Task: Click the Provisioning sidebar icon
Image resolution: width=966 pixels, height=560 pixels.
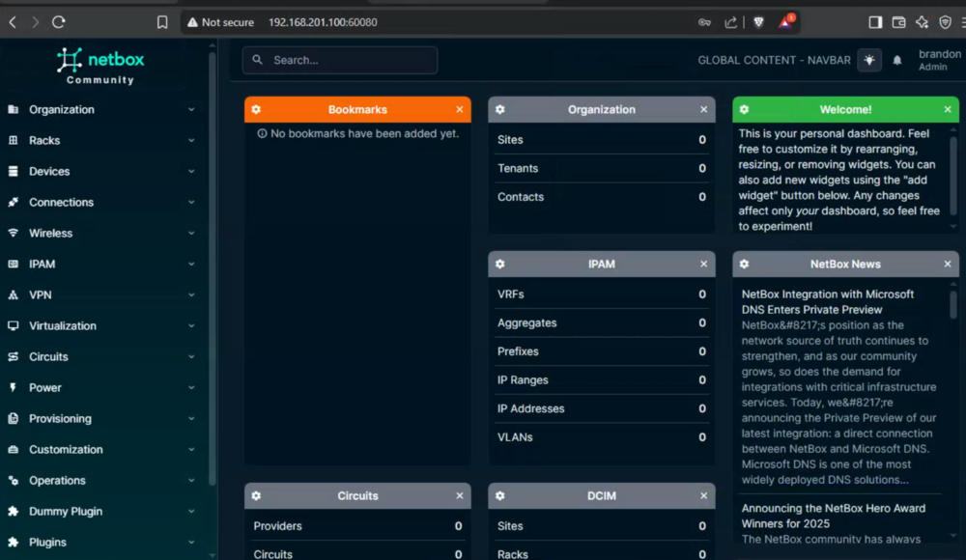Action: coord(13,419)
